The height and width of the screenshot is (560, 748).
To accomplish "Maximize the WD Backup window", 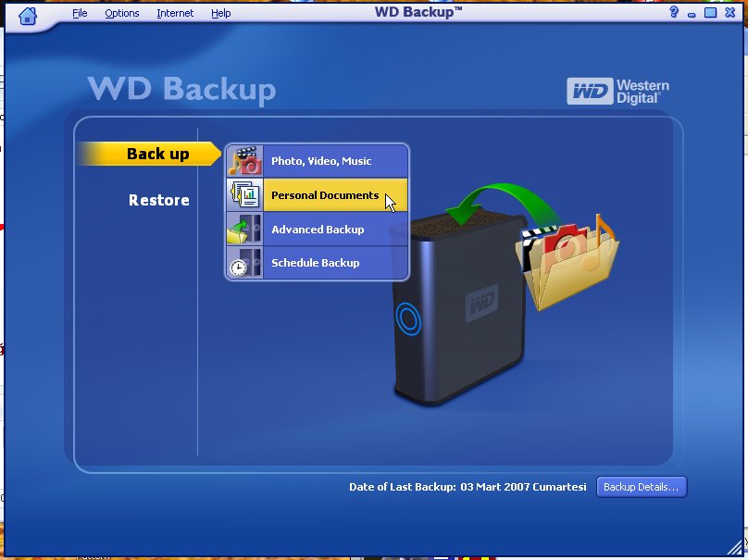I will click(x=710, y=12).
